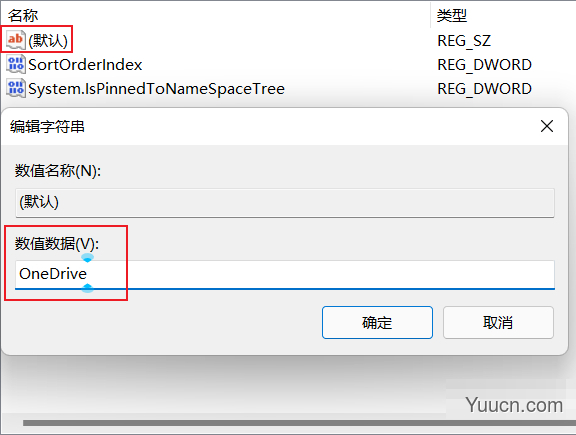576x435 pixels.
Task: Select the SortOrderIndex DWORD icon
Action: tap(16, 64)
